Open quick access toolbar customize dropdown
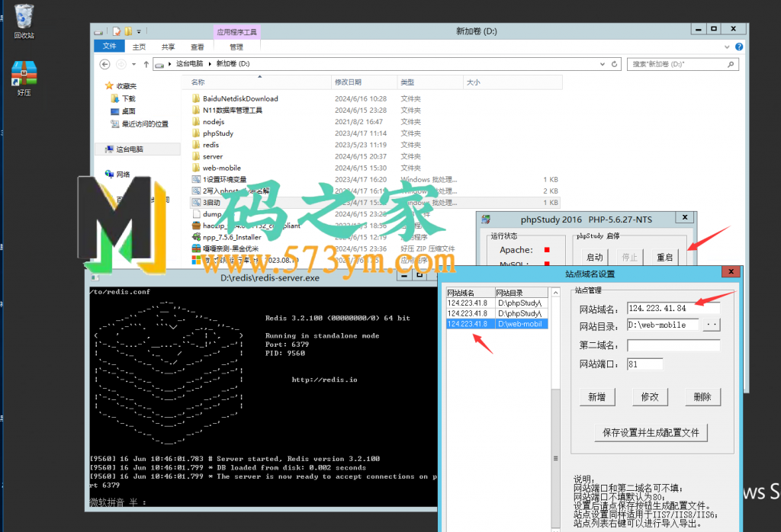 139,31
